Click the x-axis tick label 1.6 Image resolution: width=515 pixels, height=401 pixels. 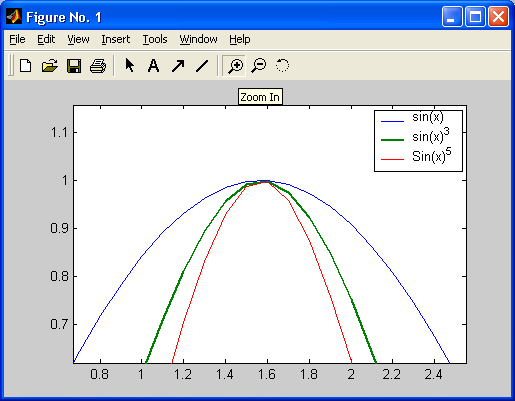[x=267, y=374]
